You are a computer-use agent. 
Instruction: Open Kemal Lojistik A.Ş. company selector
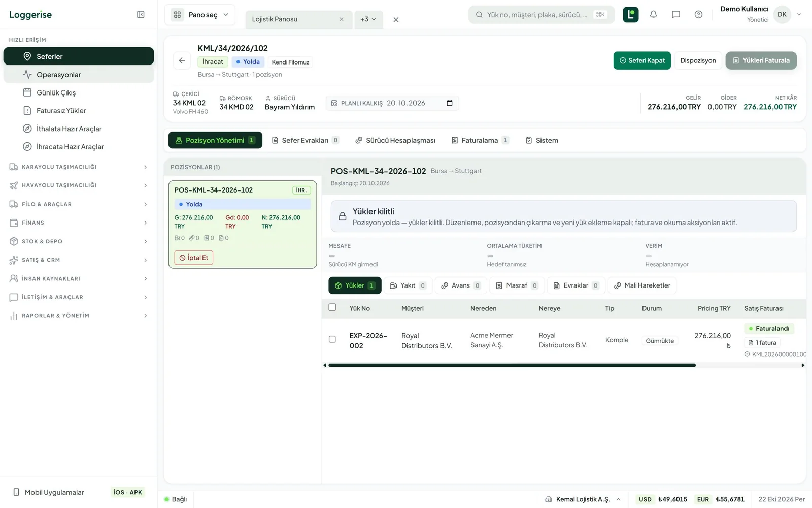[x=583, y=499]
